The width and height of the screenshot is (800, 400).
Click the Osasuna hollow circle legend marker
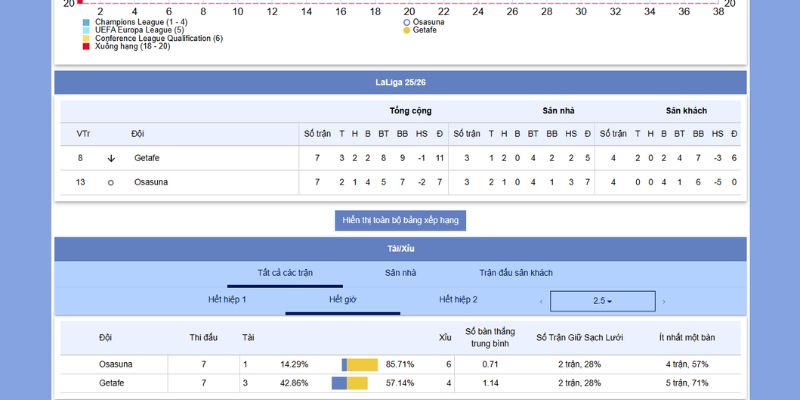point(406,21)
